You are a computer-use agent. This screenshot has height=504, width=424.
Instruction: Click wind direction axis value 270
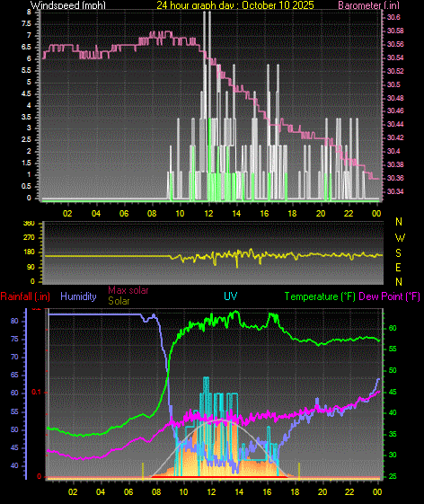(x=29, y=238)
